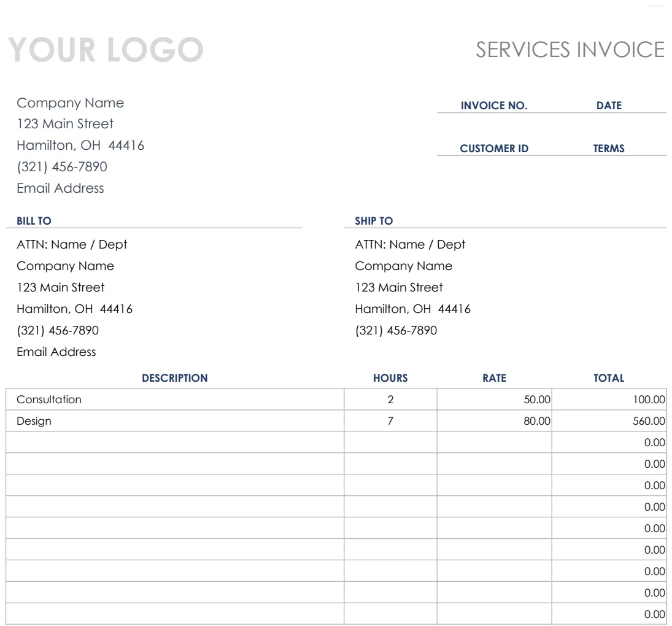Image resolution: width=672 pixels, height=626 pixels.
Task: Select ATTN: Name / Dept under Ship To
Action: click(x=410, y=244)
